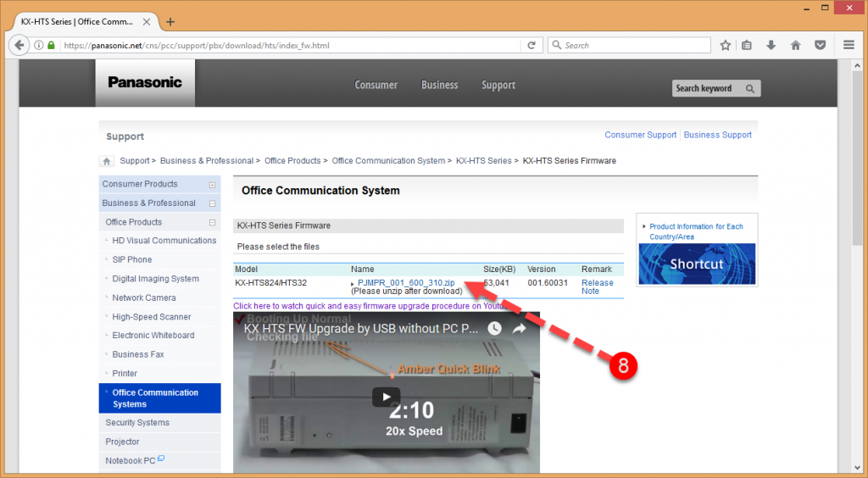Open High-Speed Scanner sidebar item
868x478 pixels.
[x=151, y=317]
